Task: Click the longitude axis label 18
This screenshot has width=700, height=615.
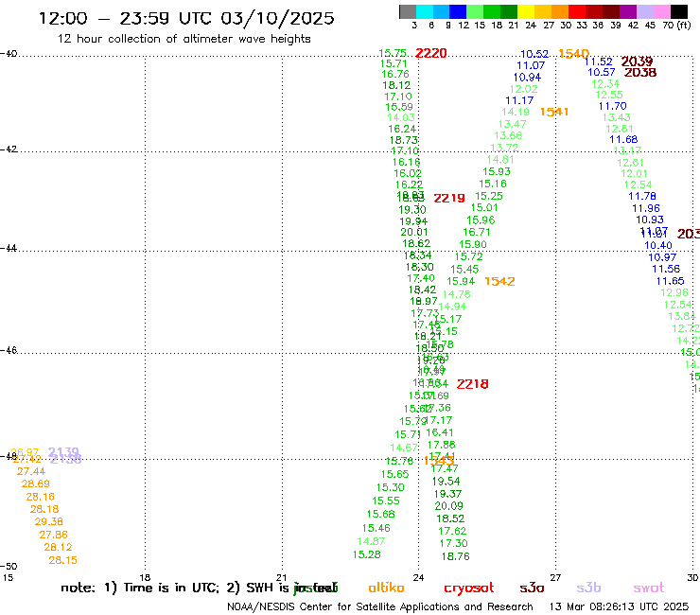Action: (x=145, y=577)
